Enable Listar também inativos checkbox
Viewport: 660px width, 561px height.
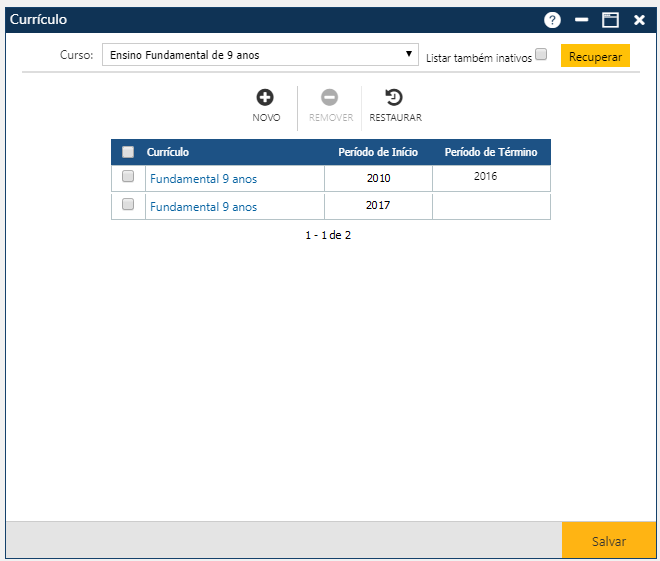541,55
